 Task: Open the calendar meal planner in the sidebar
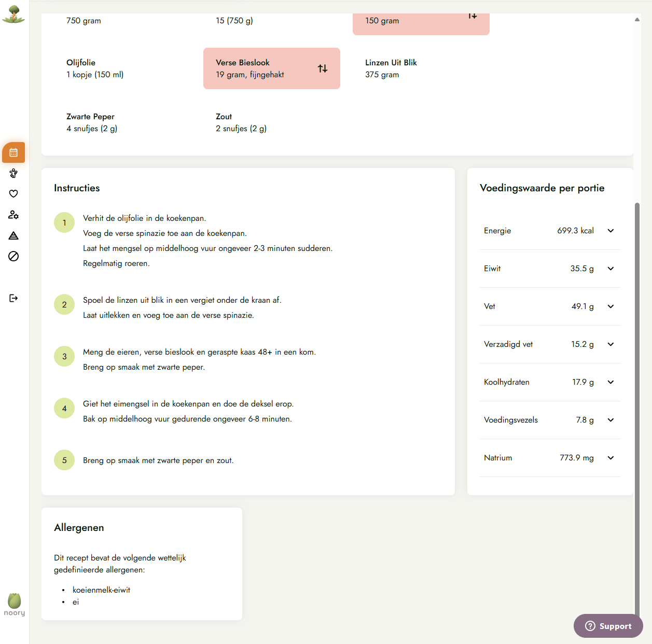pyautogui.click(x=13, y=152)
